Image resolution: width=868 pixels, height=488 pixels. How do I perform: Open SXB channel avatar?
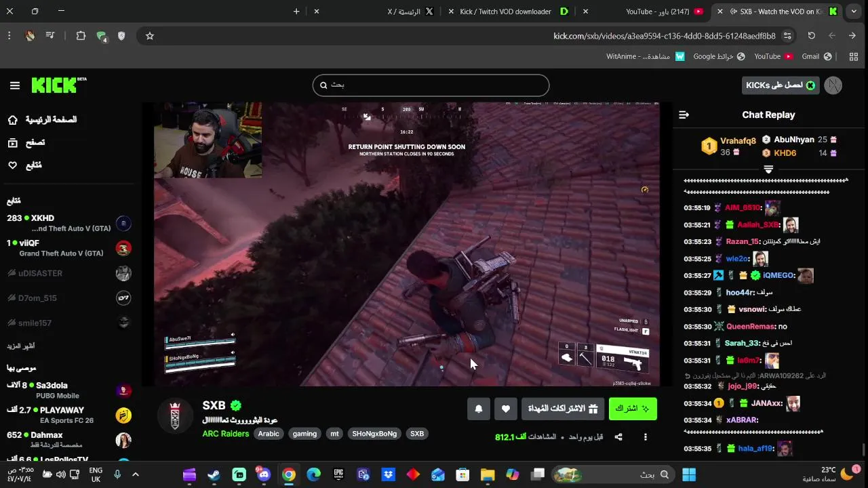[175, 415]
